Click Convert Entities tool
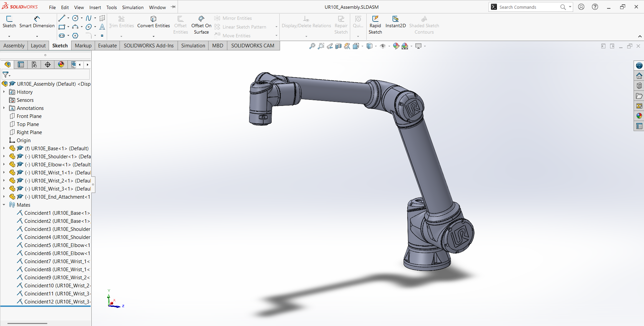This screenshot has height=326, width=644. pos(153,22)
